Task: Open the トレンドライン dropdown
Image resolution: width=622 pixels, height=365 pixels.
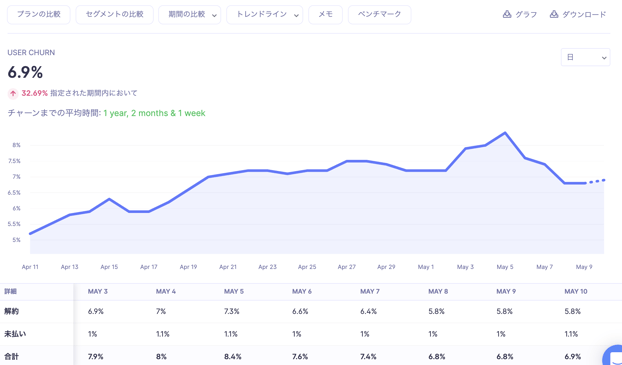Action: [265, 15]
